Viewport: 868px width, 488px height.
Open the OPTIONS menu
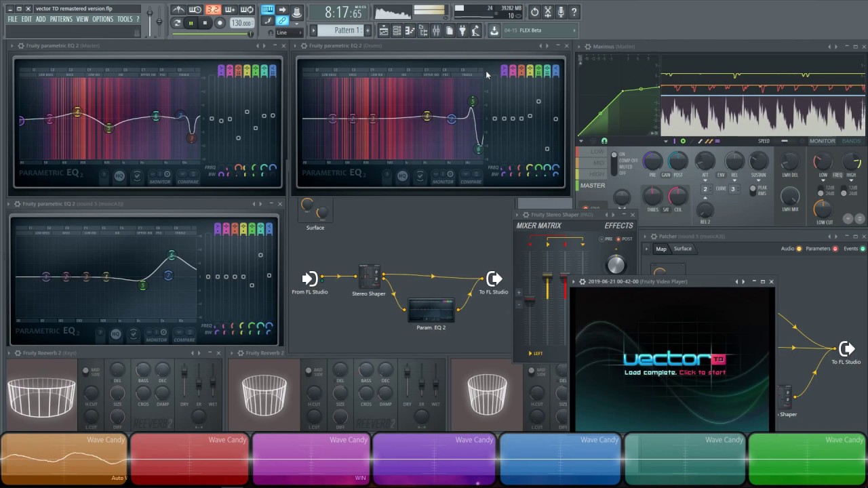click(102, 18)
